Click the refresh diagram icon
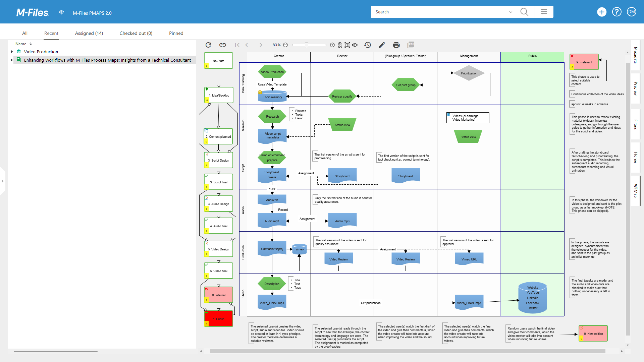Viewport: 644px width, 362px height. pyautogui.click(x=208, y=45)
